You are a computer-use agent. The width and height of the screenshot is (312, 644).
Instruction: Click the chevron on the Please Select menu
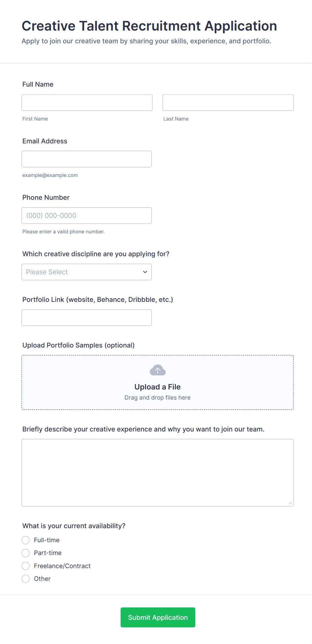click(145, 272)
